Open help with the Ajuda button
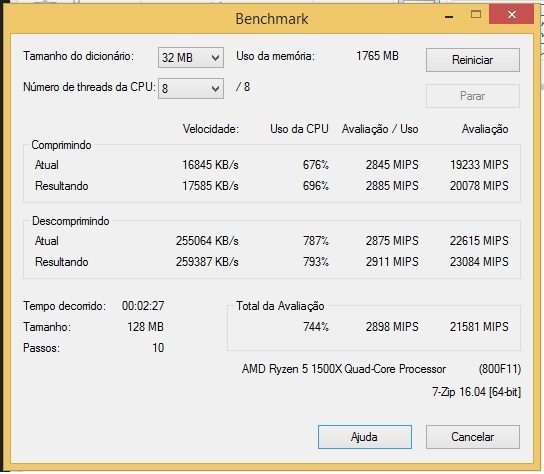This screenshot has height=474, width=544. 365,437
